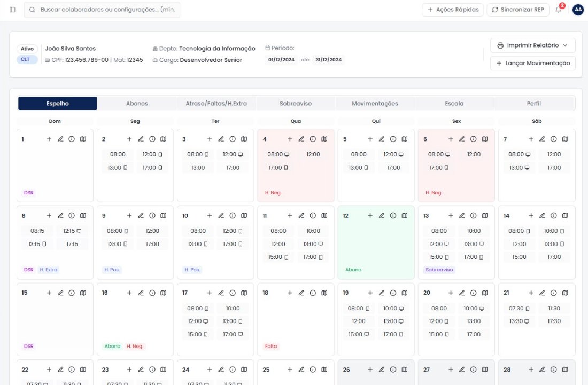
Task: Open the info icon on day 19
Action: (393, 293)
